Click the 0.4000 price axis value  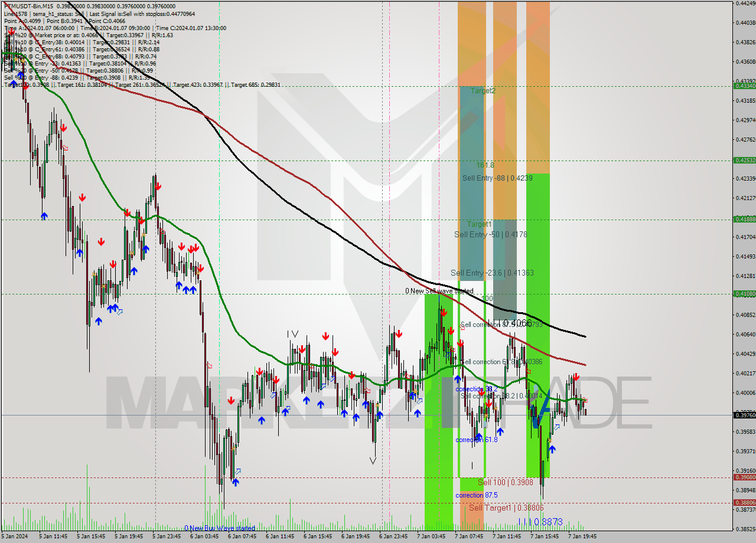(x=745, y=392)
